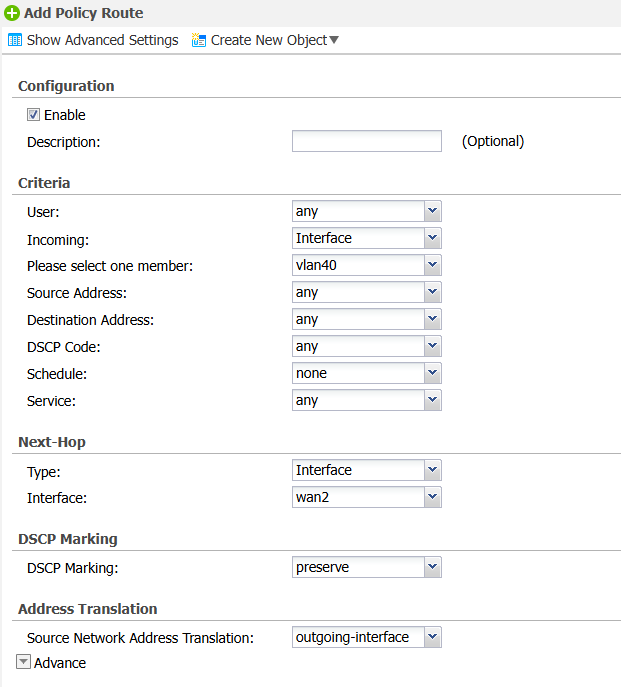This screenshot has height=687, width=621.
Task: Open the Create New Object menu
Action: (275, 40)
